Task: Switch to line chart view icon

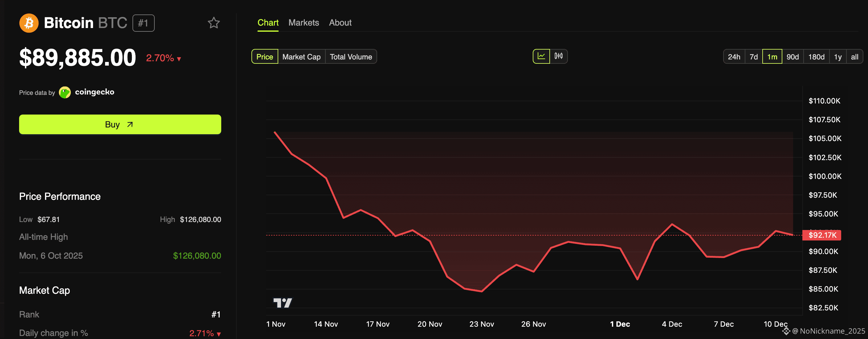Action: (x=541, y=56)
